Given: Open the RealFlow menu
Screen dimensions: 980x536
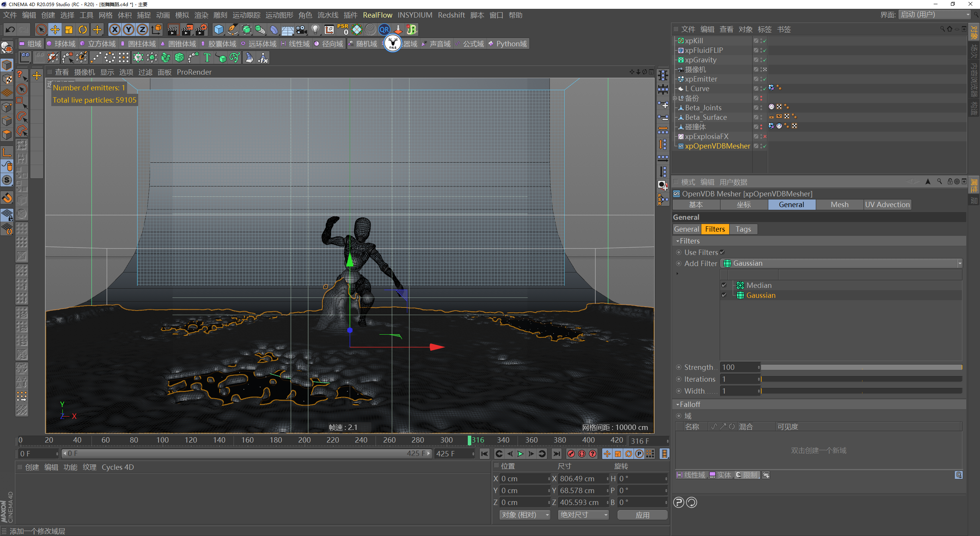Looking at the screenshot, I should click(377, 15).
